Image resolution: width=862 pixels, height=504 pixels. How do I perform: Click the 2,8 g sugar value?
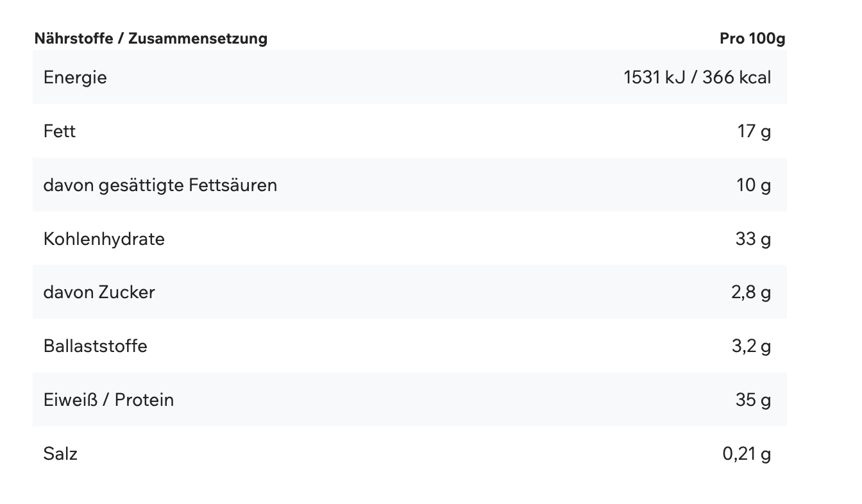click(751, 293)
